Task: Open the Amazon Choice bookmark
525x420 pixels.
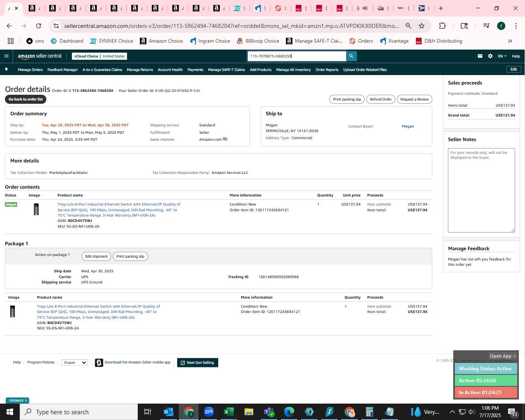Action: [161, 41]
